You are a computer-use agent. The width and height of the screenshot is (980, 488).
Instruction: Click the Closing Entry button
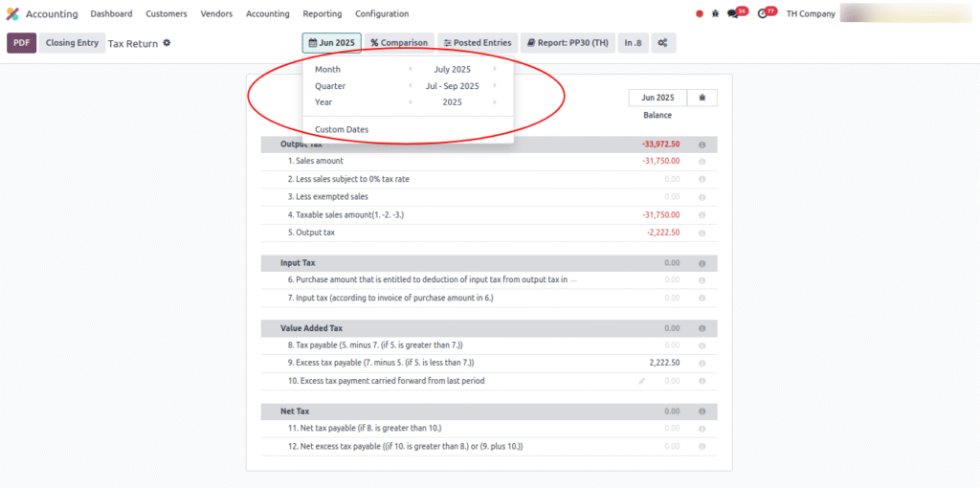tap(72, 43)
